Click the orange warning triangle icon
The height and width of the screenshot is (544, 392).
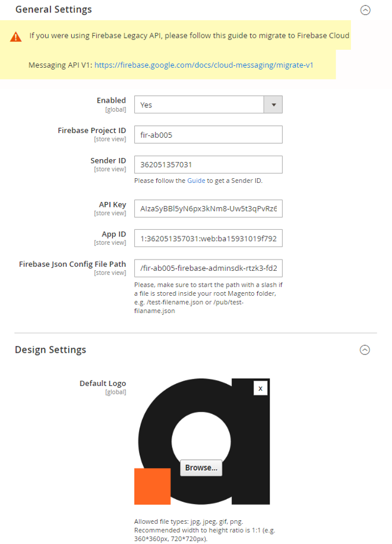click(15, 36)
